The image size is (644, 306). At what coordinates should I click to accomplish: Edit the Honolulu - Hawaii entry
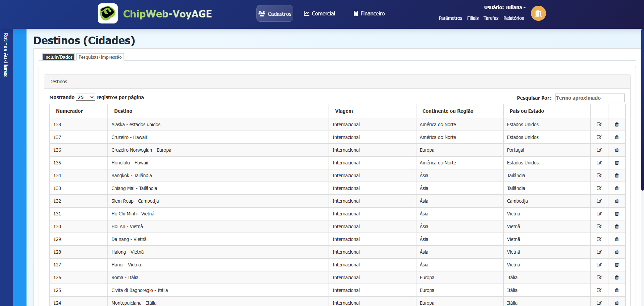tap(599, 163)
